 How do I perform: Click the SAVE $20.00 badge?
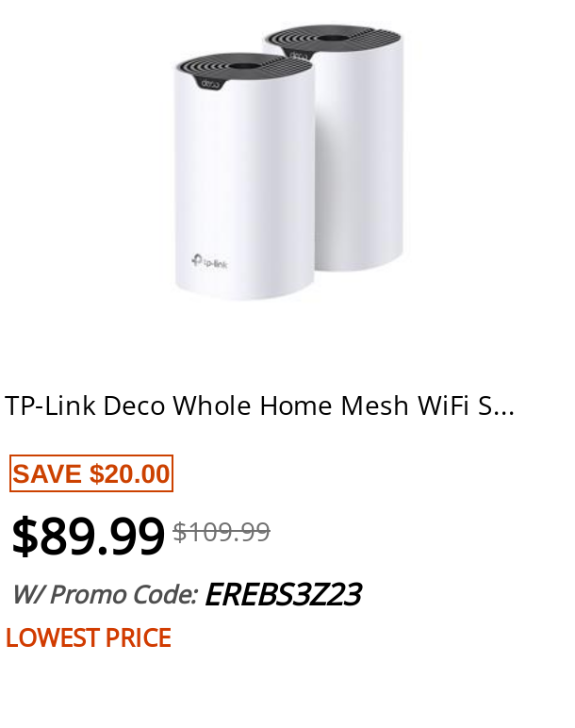tap(91, 473)
